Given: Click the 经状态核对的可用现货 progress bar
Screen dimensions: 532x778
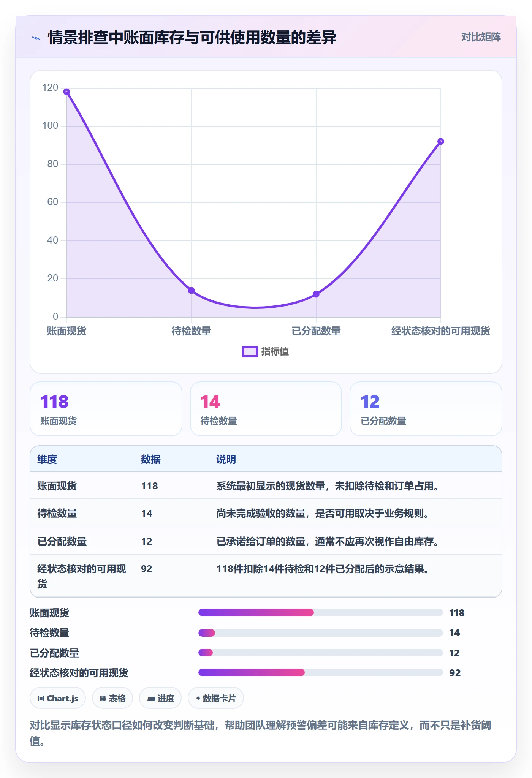Looking at the screenshot, I should pos(320,672).
